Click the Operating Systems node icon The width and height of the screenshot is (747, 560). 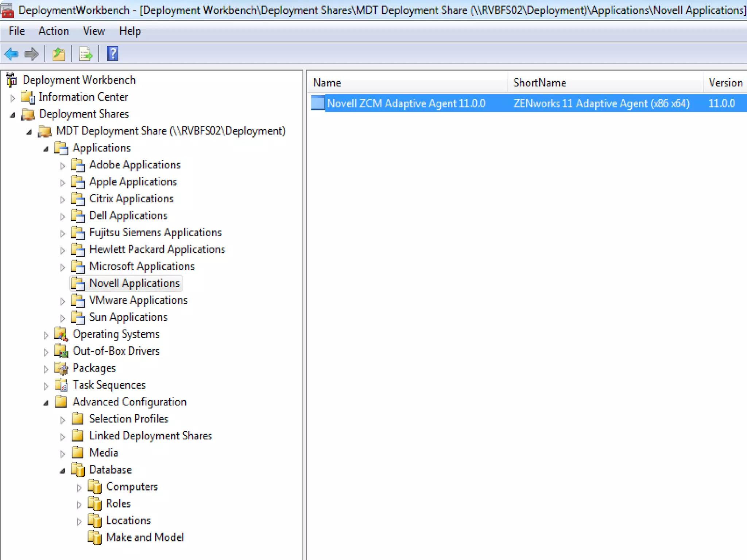pos(61,334)
